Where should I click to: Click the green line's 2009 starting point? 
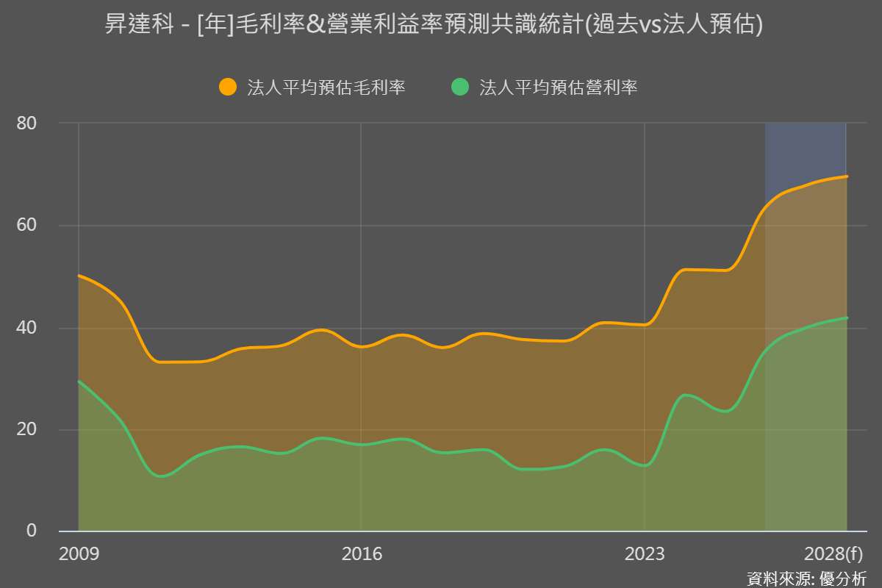(79, 381)
